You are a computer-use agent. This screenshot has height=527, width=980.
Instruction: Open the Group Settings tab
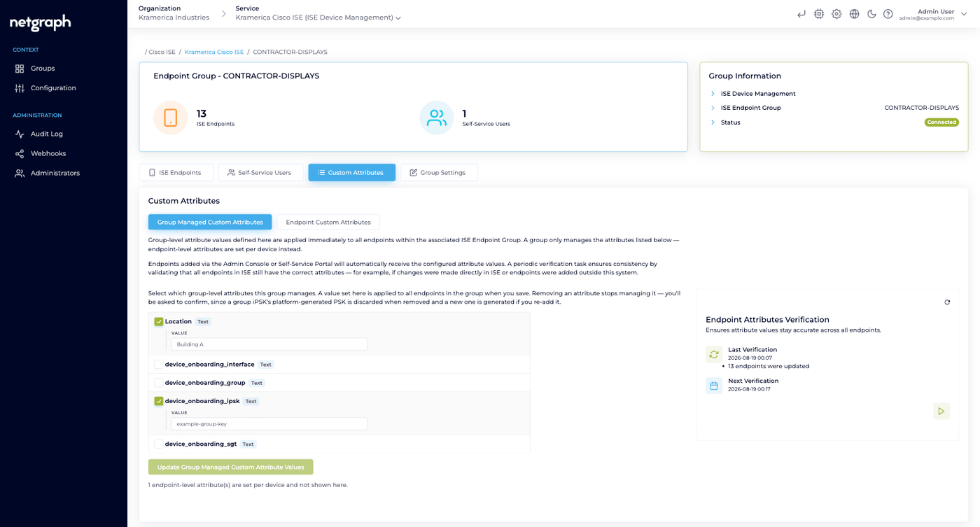click(x=439, y=173)
